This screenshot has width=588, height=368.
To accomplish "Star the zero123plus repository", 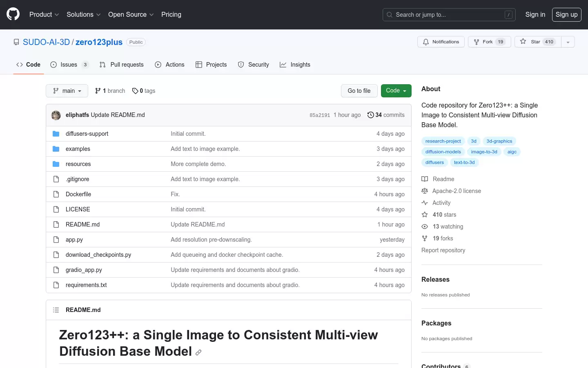I will click(x=538, y=42).
